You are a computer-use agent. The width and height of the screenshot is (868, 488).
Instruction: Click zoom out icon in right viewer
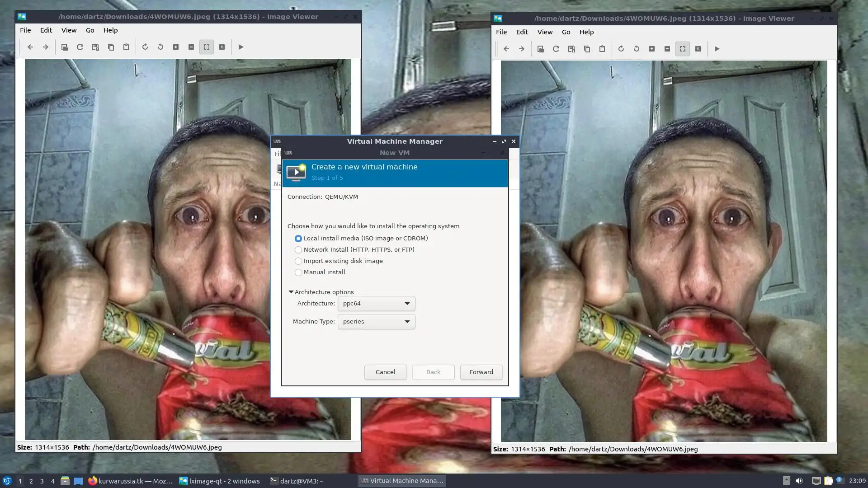[x=667, y=49]
